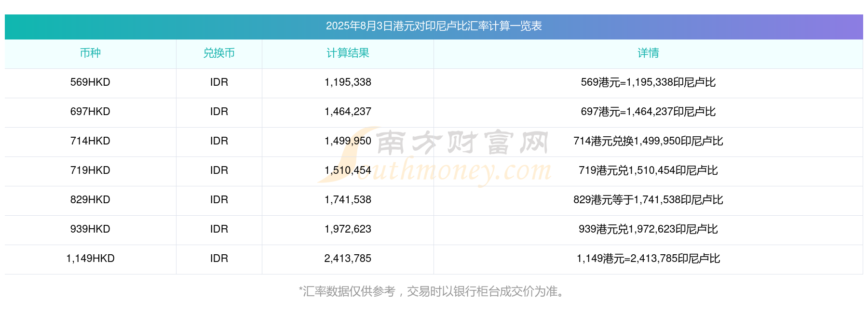Select IDR in the 829HKD row
Screen dimensions: 868x313
(x=219, y=200)
